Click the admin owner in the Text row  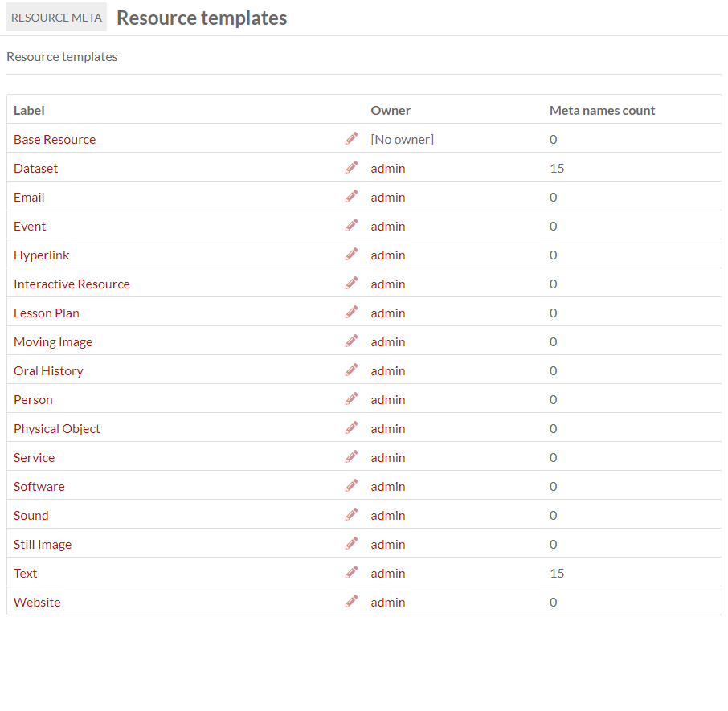[x=387, y=573]
